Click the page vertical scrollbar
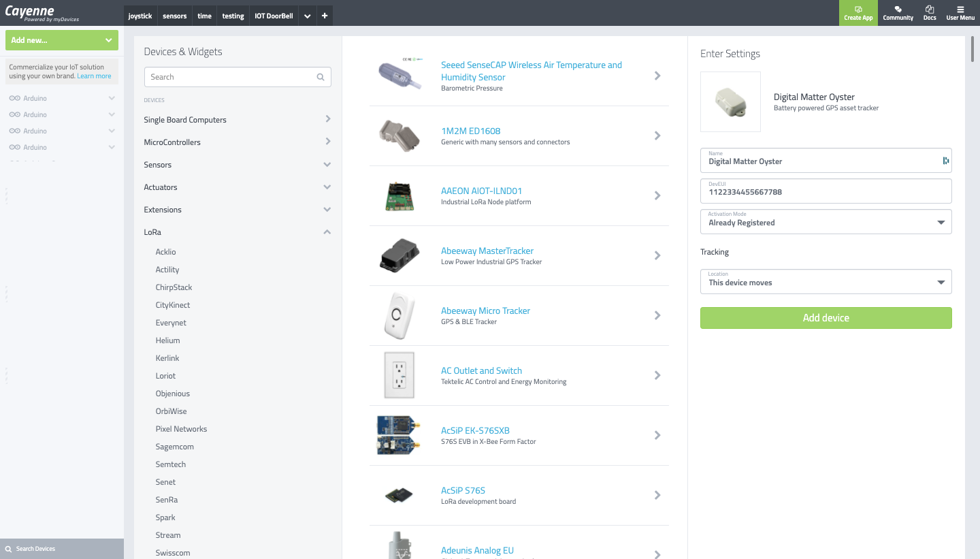 pos(972,48)
